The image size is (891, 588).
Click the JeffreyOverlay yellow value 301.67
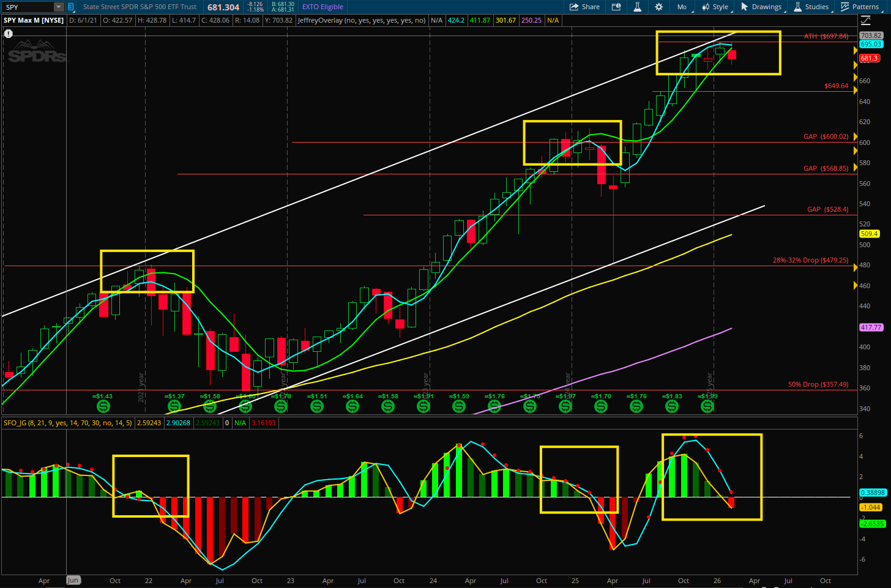505,20
